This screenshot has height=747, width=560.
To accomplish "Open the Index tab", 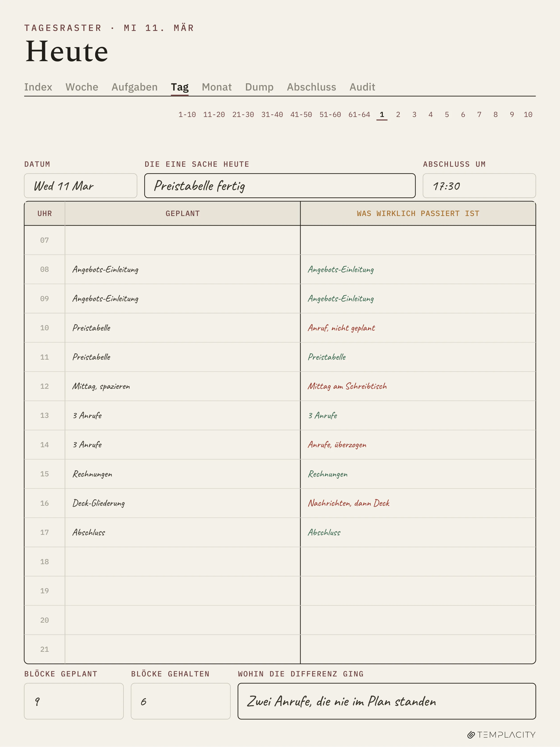I will pos(38,87).
